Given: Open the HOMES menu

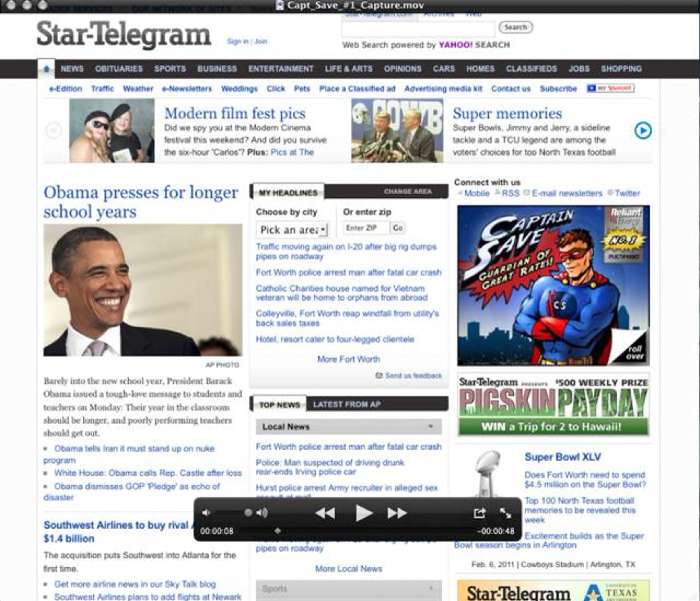Looking at the screenshot, I should pyautogui.click(x=480, y=69).
